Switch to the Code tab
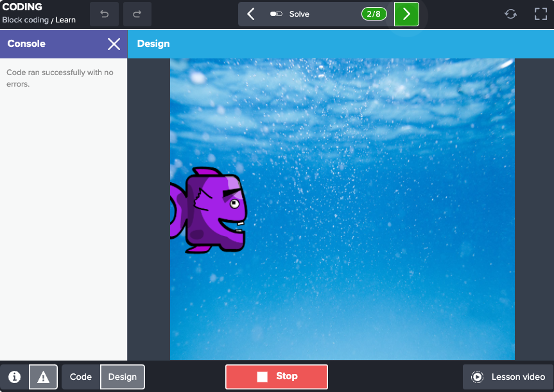 [x=80, y=377]
